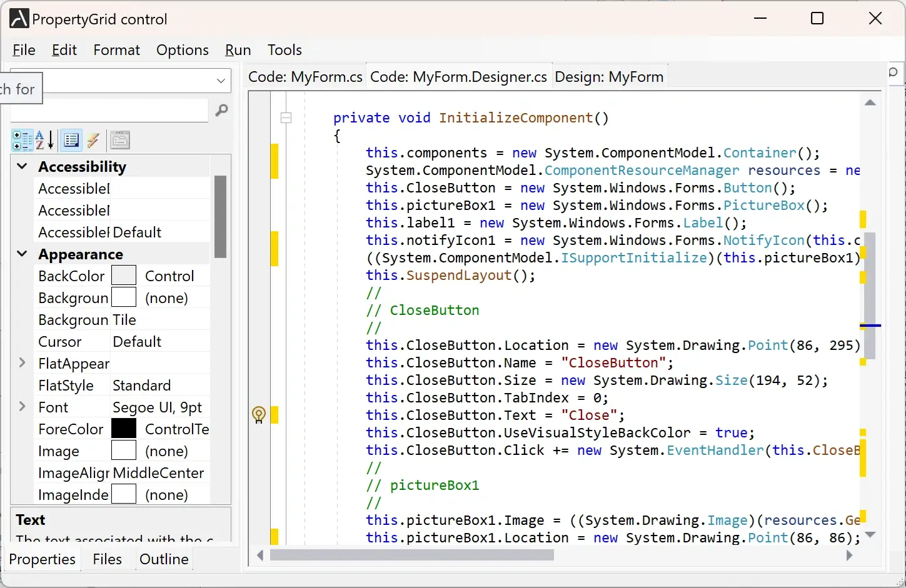Switch to Categorized property view
906x588 pixels.
point(23,141)
